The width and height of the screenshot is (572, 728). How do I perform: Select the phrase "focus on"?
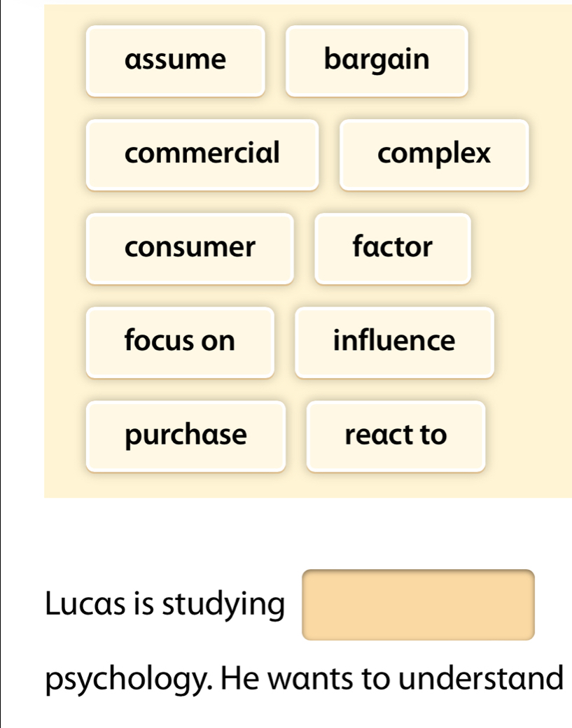click(x=180, y=342)
